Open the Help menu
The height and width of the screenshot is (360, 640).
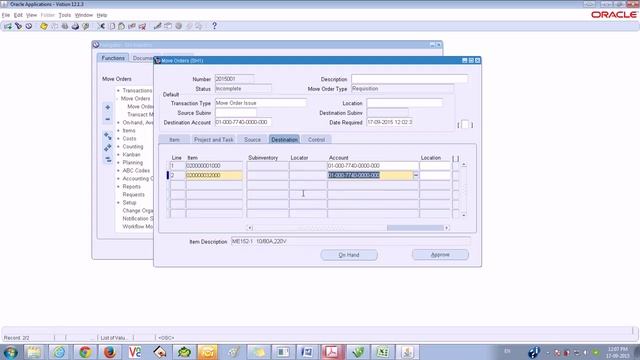click(x=102, y=15)
